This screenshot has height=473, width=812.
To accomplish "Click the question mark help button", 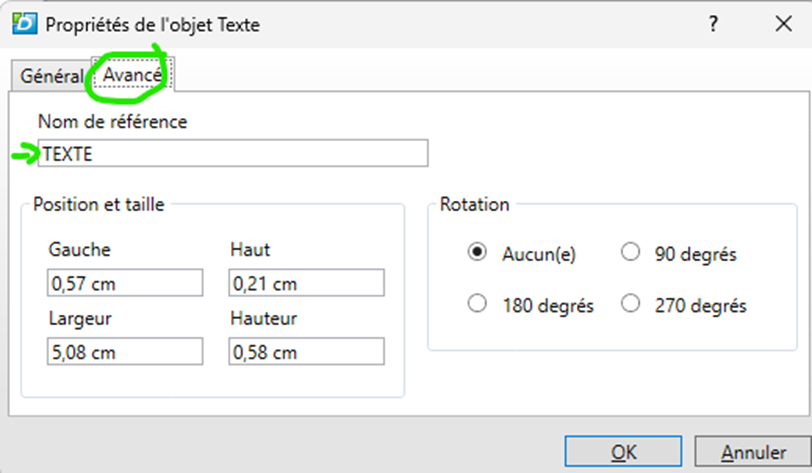I will coord(713,26).
